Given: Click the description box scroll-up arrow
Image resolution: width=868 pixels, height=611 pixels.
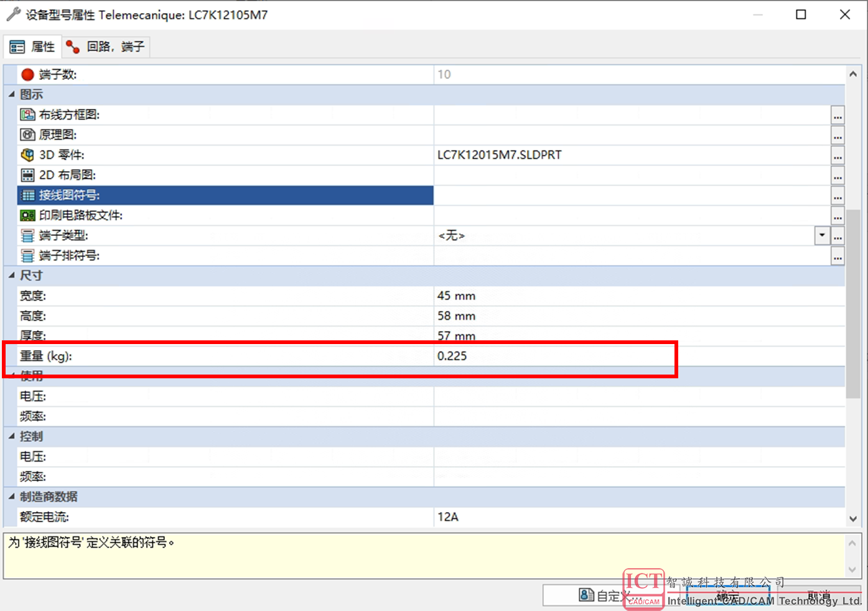Looking at the screenshot, I should click(x=852, y=543).
